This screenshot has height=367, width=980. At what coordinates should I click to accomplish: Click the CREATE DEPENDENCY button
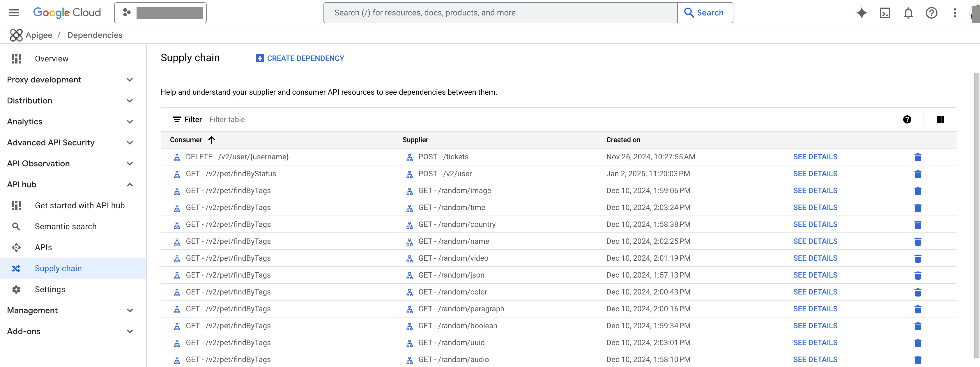[x=300, y=58]
